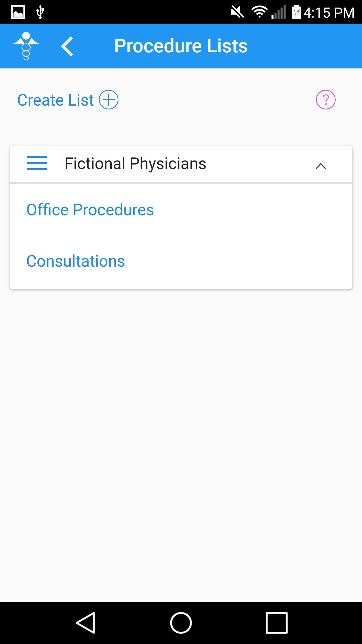Open the Consultations list

[x=76, y=261]
